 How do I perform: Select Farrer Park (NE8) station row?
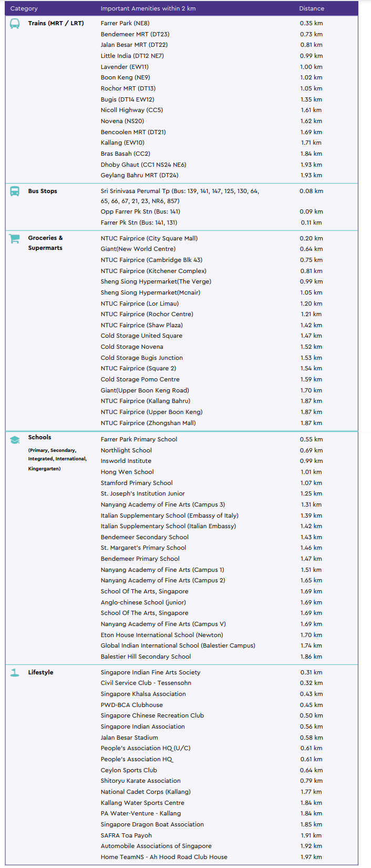[125, 23]
